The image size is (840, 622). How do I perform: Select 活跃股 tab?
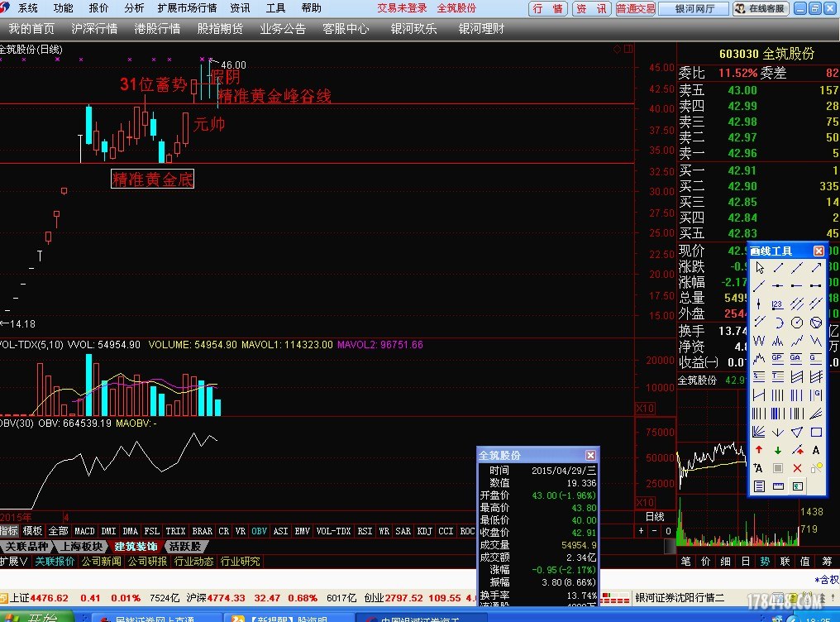(x=185, y=547)
